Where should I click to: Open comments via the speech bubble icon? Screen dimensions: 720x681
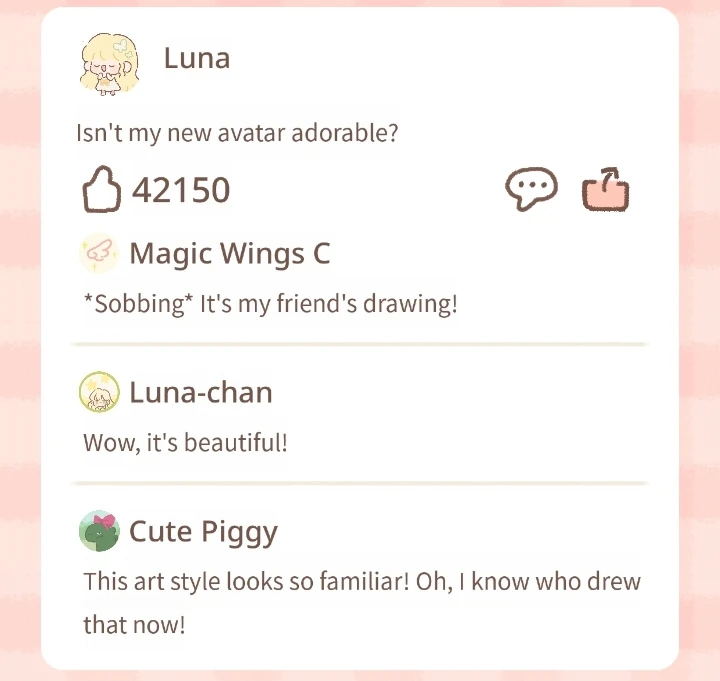pos(531,189)
